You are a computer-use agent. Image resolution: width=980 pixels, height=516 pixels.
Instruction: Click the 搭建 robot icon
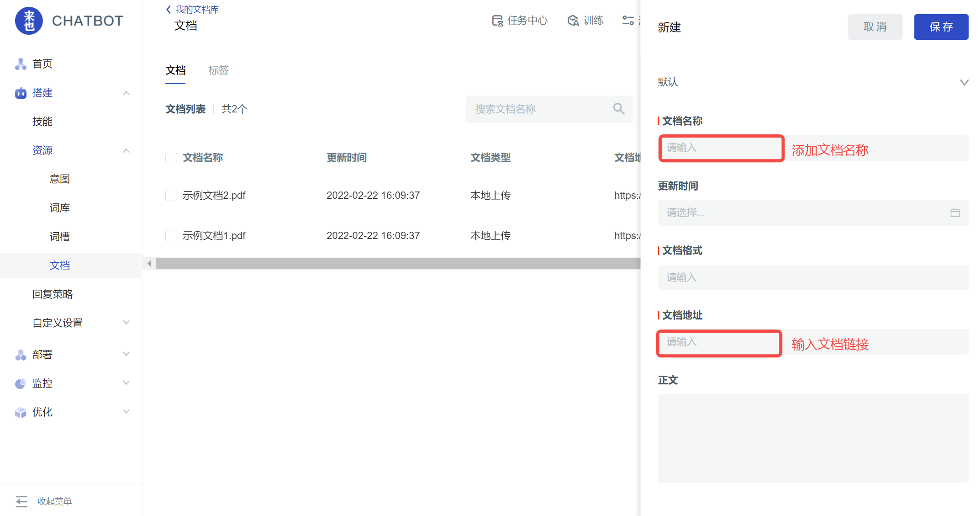[21, 93]
